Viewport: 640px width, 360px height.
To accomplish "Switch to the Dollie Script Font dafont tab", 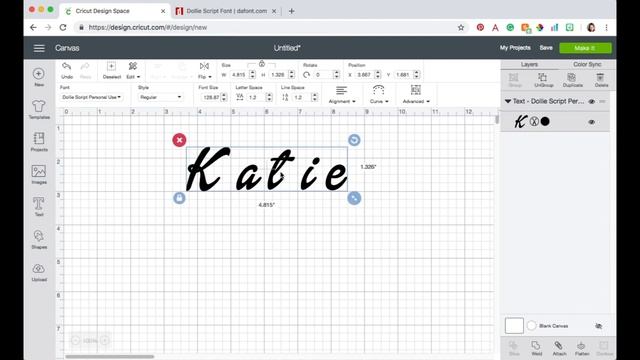I will pyautogui.click(x=226, y=11).
